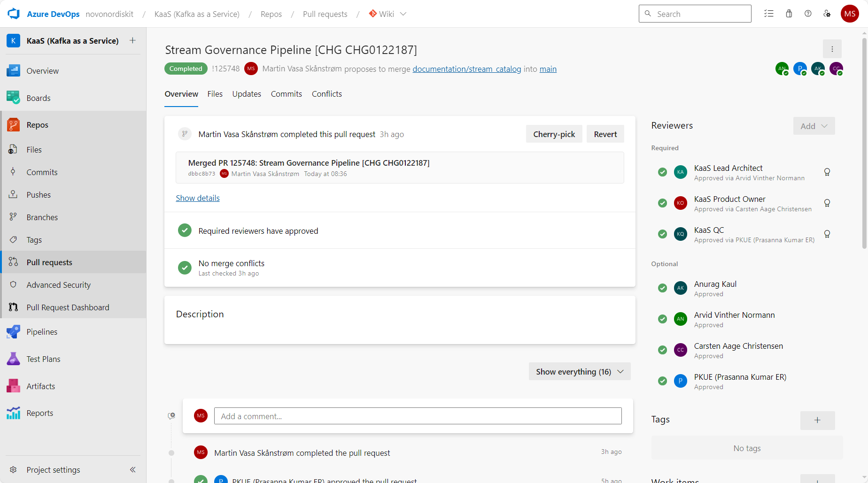Click the Azure DevOps logo
The image size is (868, 483).
point(14,14)
